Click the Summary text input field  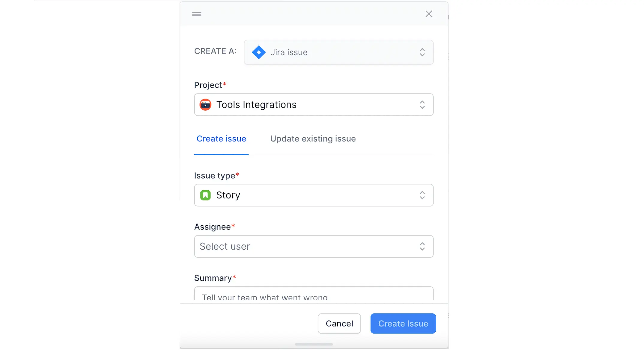(313, 295)
